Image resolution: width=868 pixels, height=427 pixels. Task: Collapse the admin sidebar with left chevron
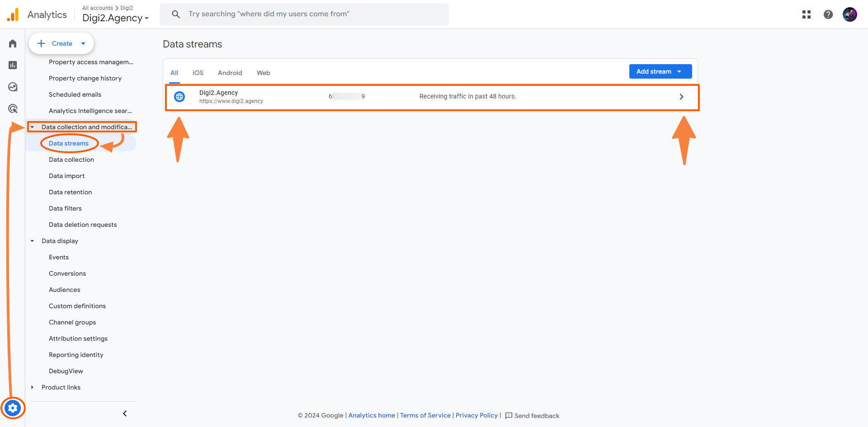tap(125, 413)
